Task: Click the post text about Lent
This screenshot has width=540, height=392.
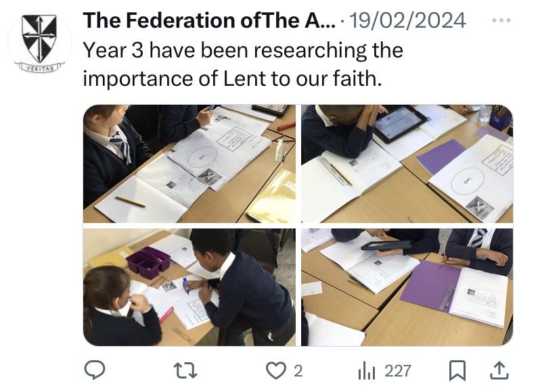Action: coord(242,64)
